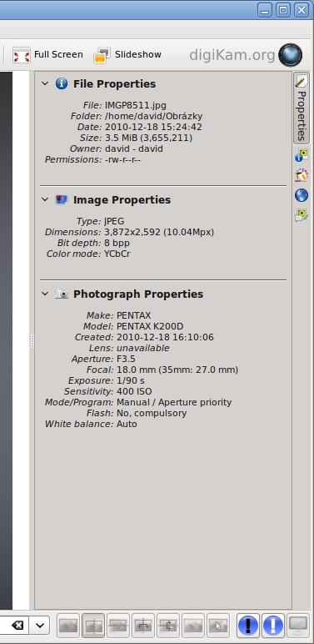Viewport: 314px width, 644px height.
Task: Click model value PENTAX K200D
Action: [150, 326]
